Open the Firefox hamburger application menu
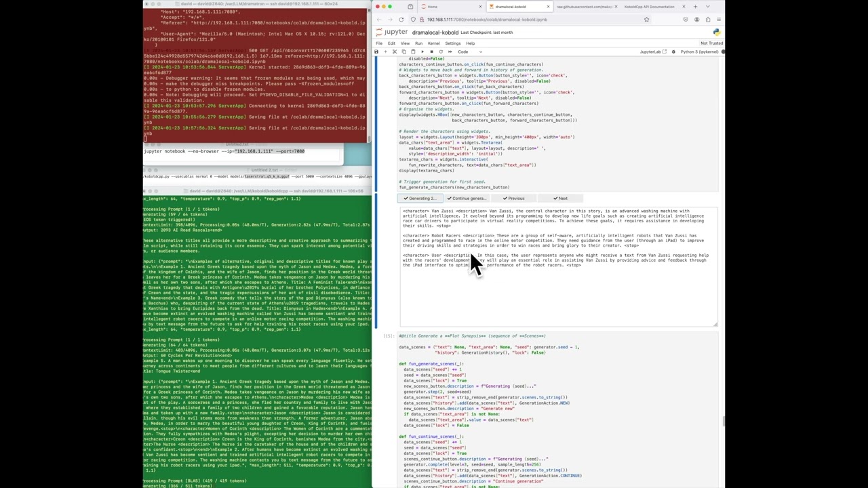Viewport: 868px width, 488px height. point(718,20)
